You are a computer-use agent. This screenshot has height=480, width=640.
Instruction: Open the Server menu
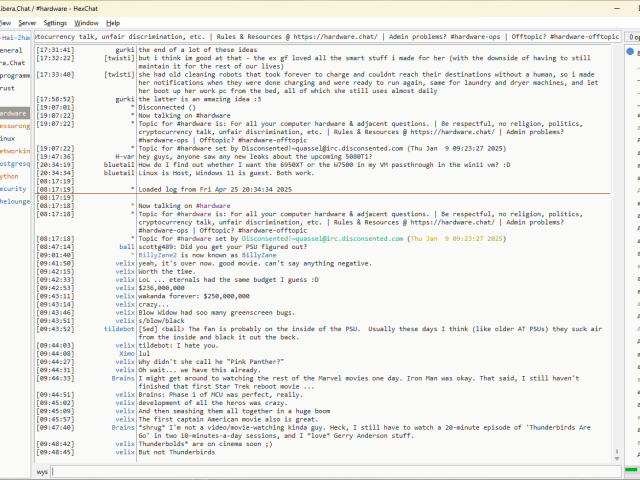point(26,22)
